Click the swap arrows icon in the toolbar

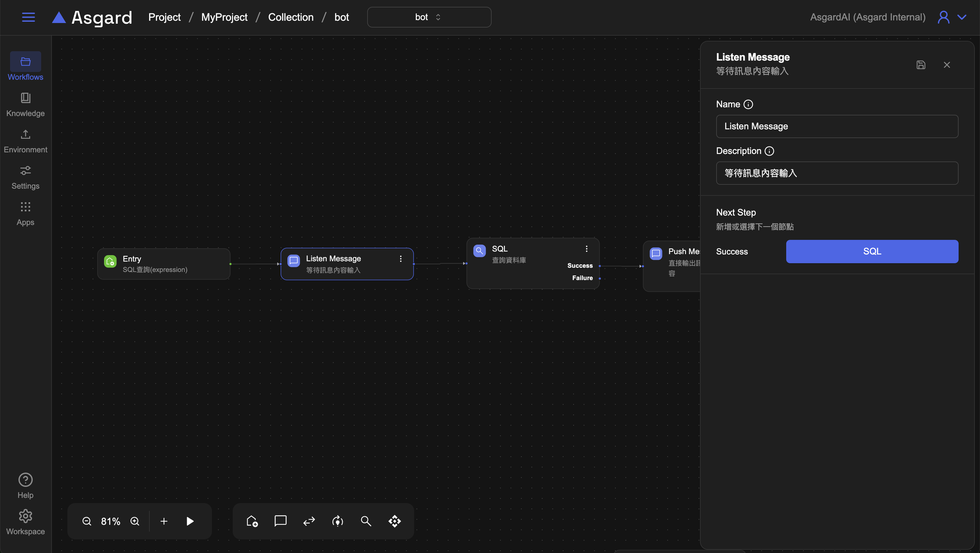click(309, 521)
